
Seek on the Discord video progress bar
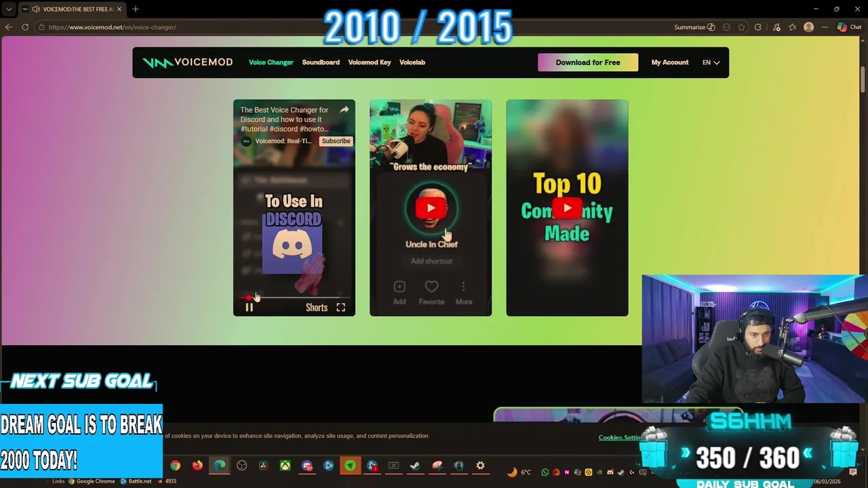(x=294, y=298)
